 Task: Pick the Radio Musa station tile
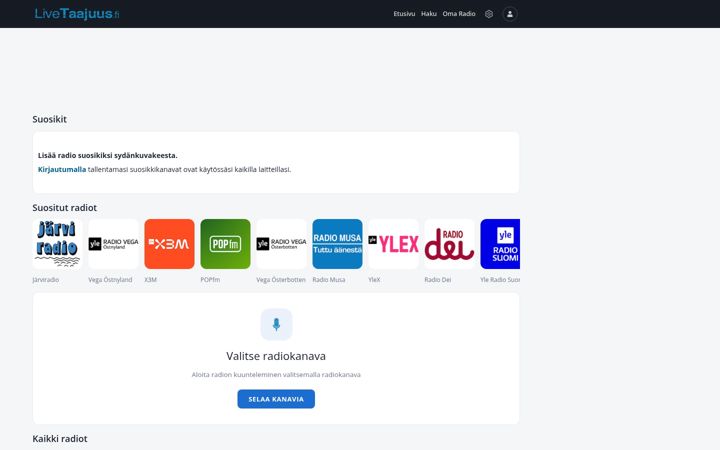click(338, 244)
